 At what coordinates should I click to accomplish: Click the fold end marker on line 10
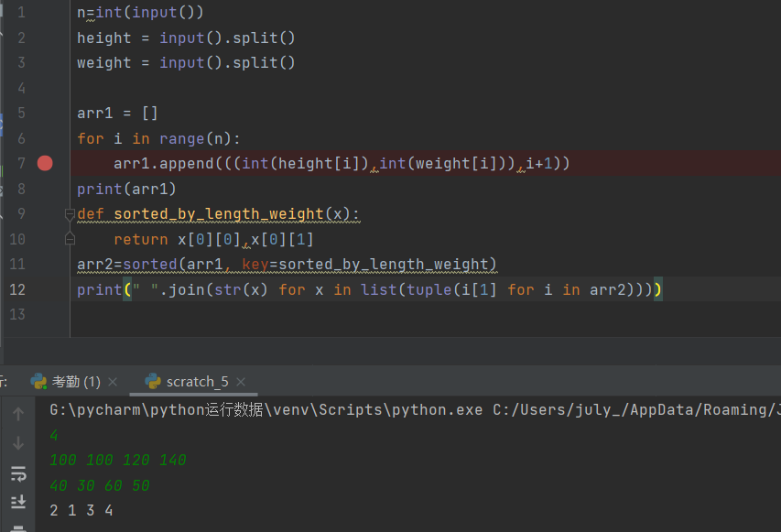pos(70,239)
